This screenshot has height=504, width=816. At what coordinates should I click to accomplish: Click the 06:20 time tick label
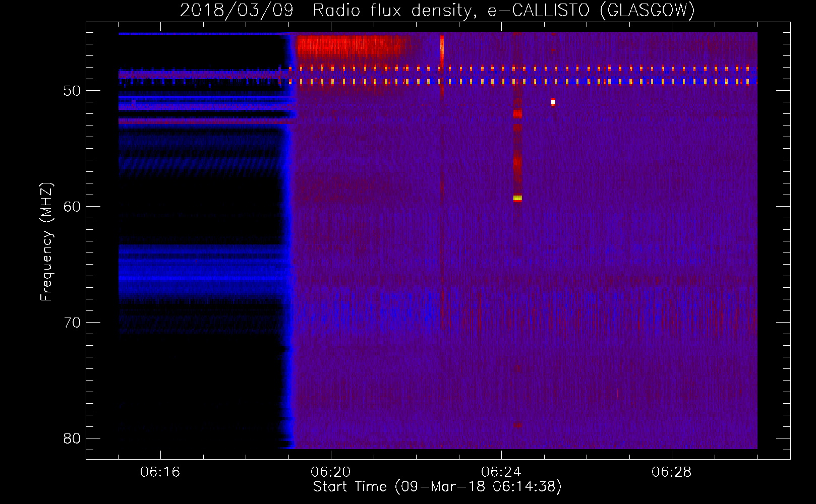pyautogui.click(x=331, y=472)
